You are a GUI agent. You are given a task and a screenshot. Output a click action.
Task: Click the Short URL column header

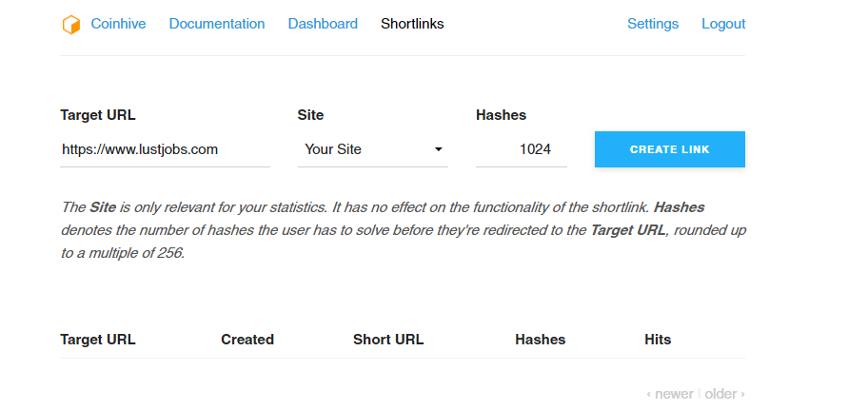(x=388, y=340)
